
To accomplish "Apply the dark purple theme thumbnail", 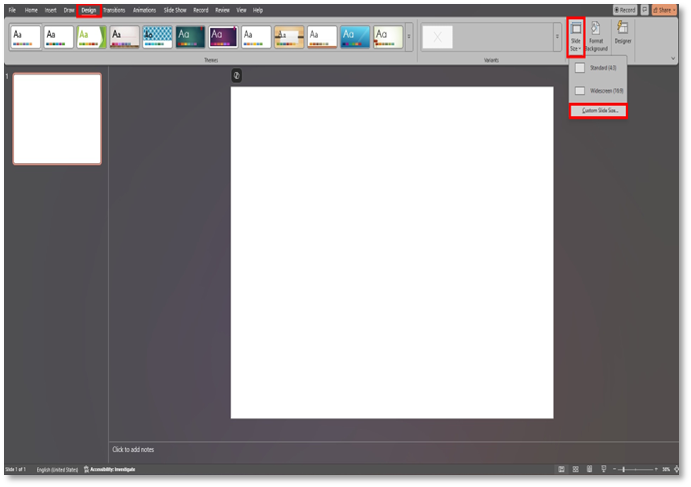I will click(223, 37).
